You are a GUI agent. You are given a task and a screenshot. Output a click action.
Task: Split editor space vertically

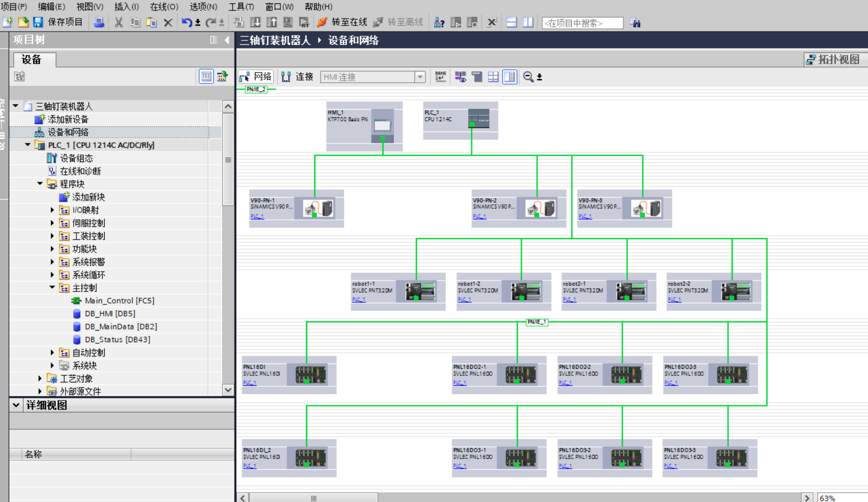pos(528,22)
